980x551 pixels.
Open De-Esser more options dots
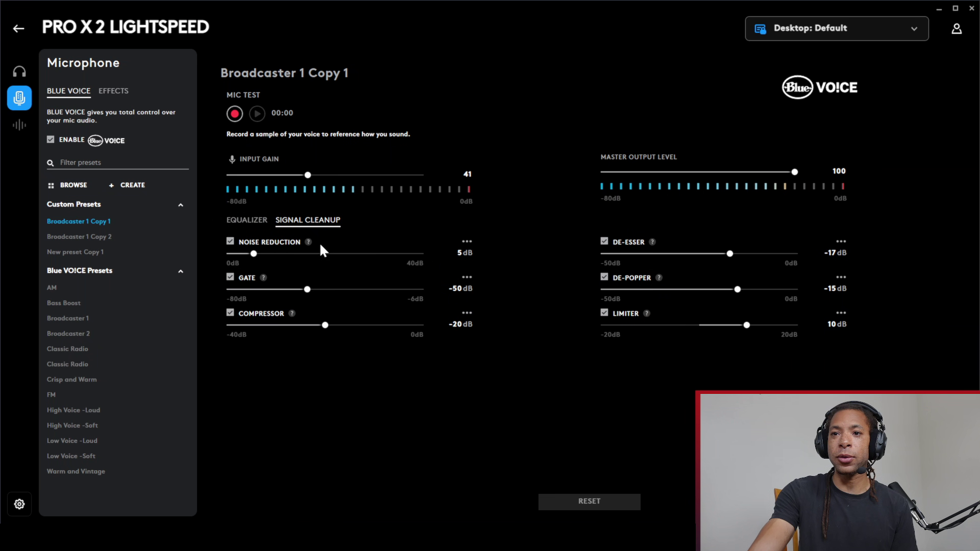coord(841,241)
